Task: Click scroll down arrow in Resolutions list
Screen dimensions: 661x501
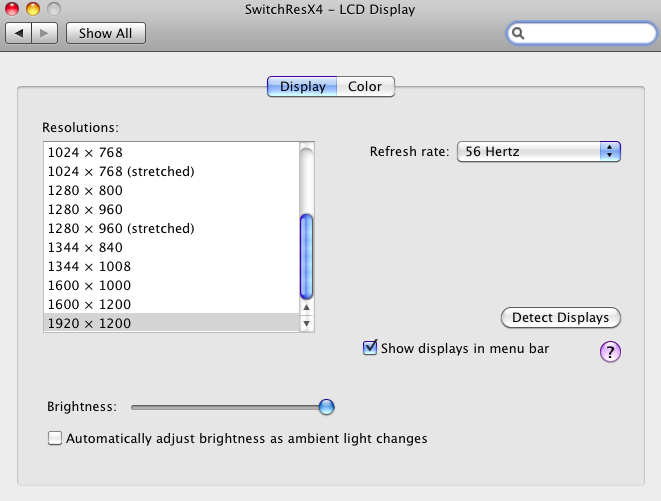Action: click(306, 323)
